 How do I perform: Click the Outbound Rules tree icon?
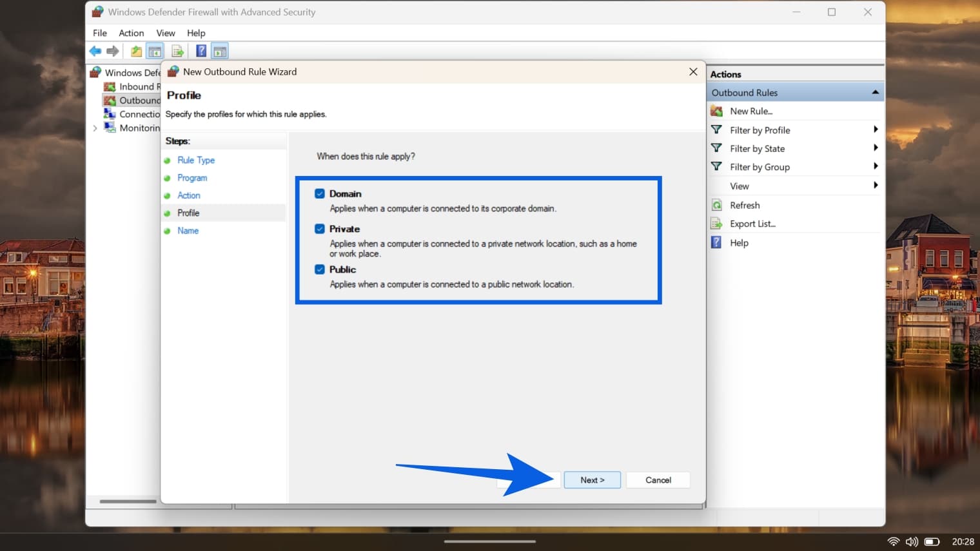coord(110,100)
